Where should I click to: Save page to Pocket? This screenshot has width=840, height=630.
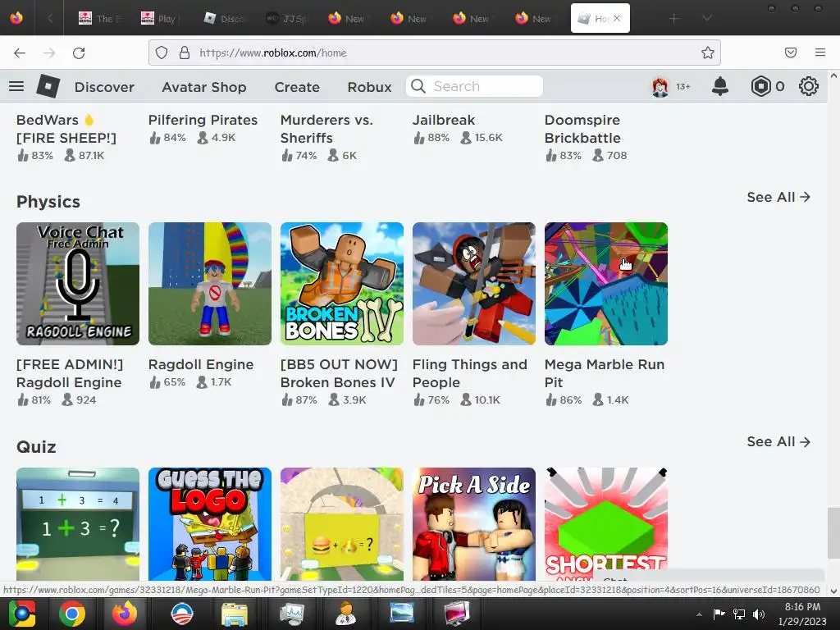pos(791,52)
